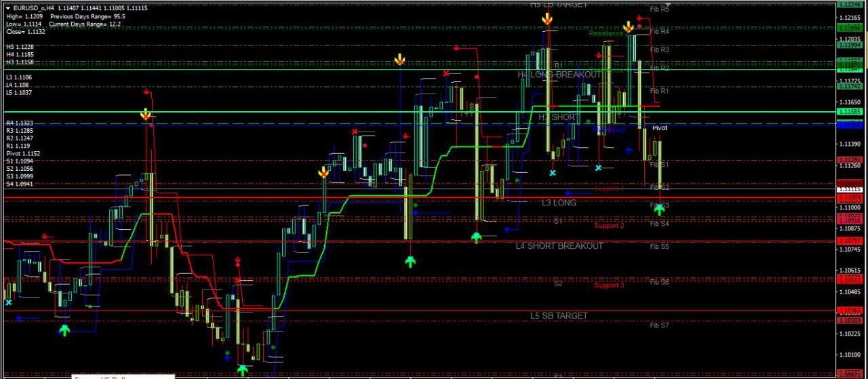Click the L4 SHORT BREAKOUT label
868x379 pixels.
(559, 246)
